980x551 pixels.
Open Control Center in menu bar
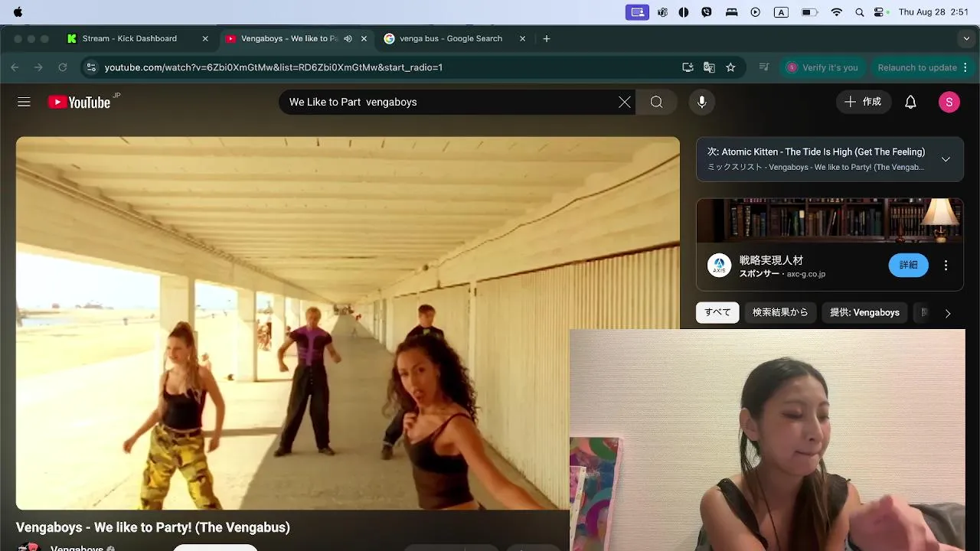(x=879, y=12)
